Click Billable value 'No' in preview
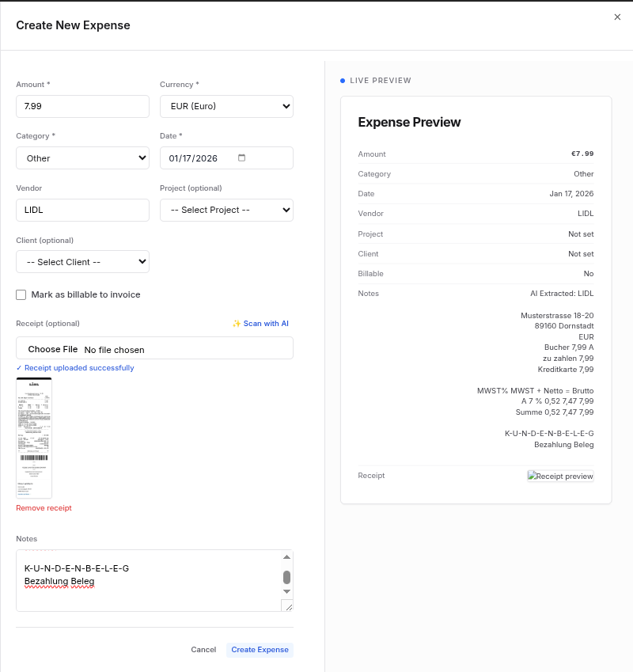The image size is (633, 672). [x=589, y=273]
